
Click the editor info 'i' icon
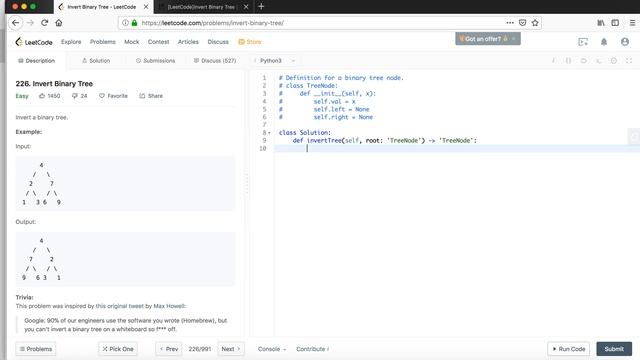click(553, 61)
